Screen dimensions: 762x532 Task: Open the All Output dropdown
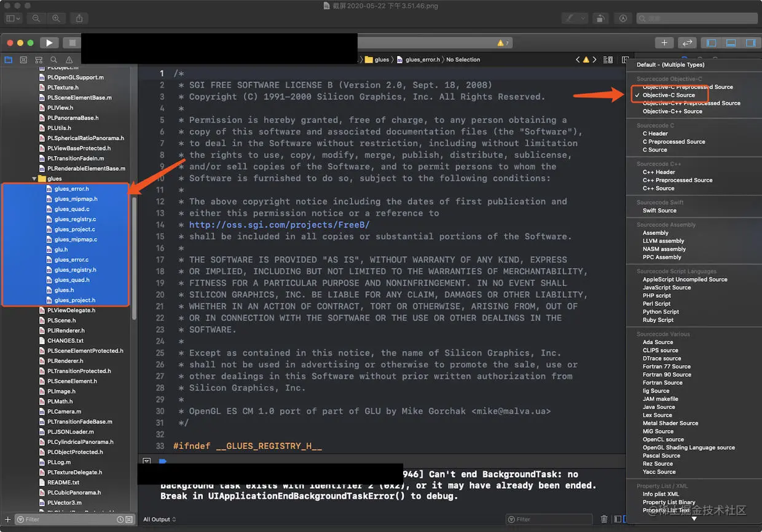160,519
